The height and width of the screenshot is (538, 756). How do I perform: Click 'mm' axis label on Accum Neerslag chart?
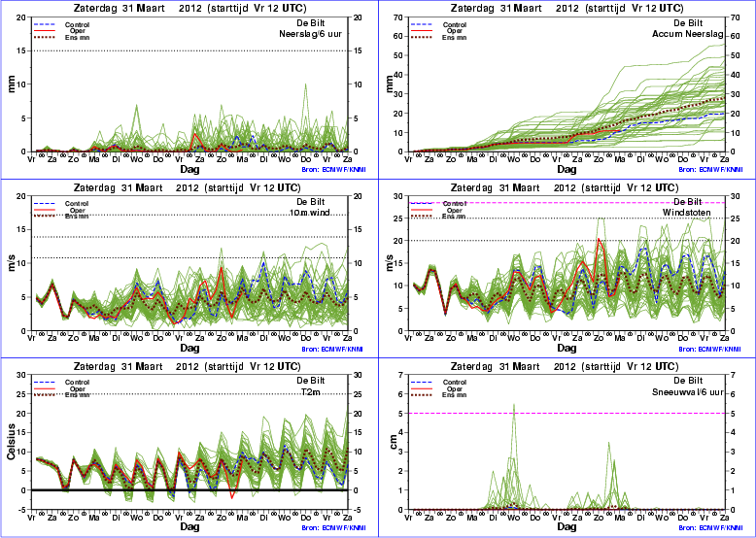point(390,84)
